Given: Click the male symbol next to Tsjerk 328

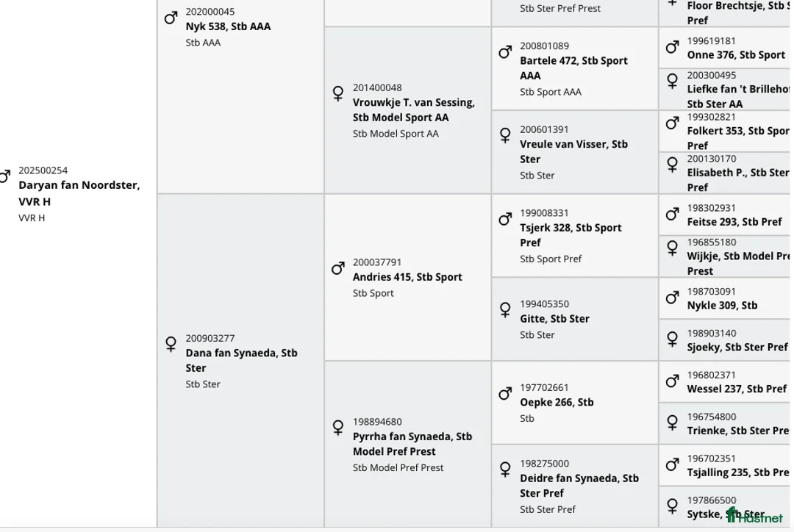Looking at the screenshot, I should [x=505, y=219].
